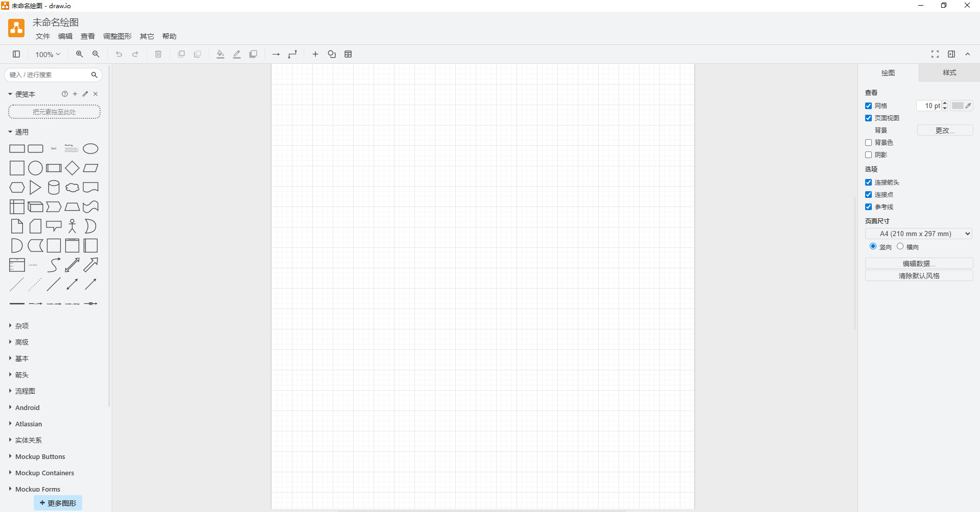Screen dimensions: 980x512
Task: Click the zoom in magnifier icon
Action: 79,54
